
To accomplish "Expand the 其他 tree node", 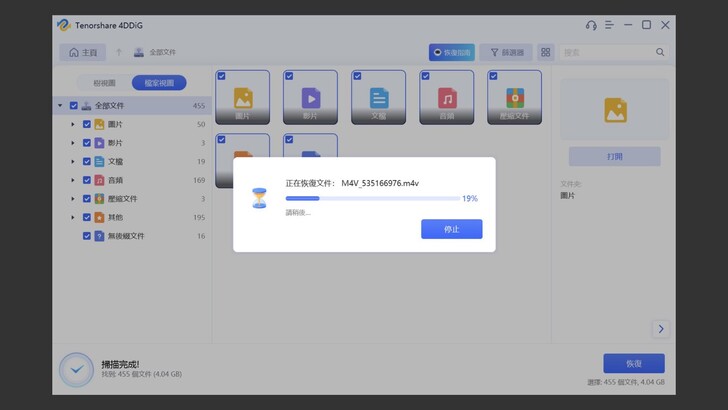I will click(x=73, y=217).
